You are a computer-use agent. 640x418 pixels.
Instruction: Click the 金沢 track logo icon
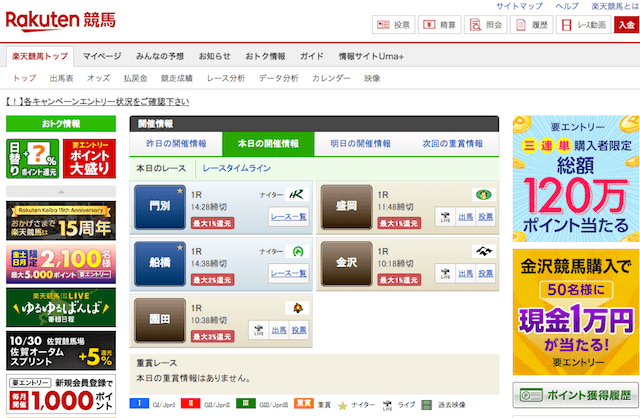coord(484,251)
